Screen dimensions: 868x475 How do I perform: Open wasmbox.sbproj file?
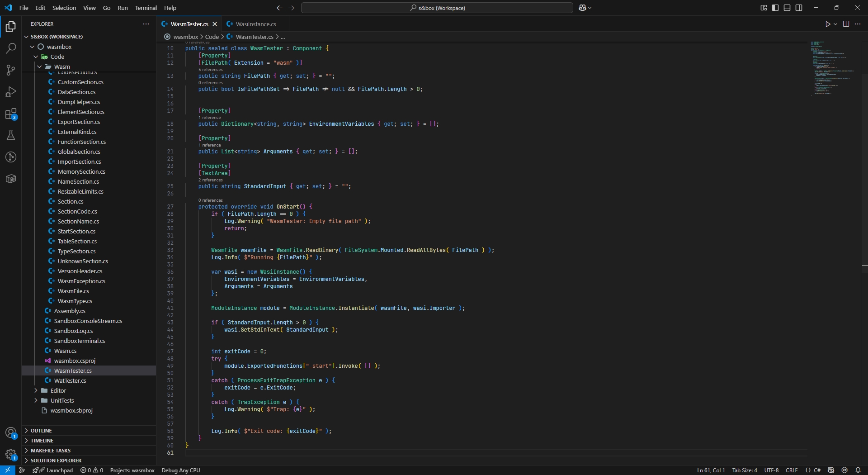89,410
